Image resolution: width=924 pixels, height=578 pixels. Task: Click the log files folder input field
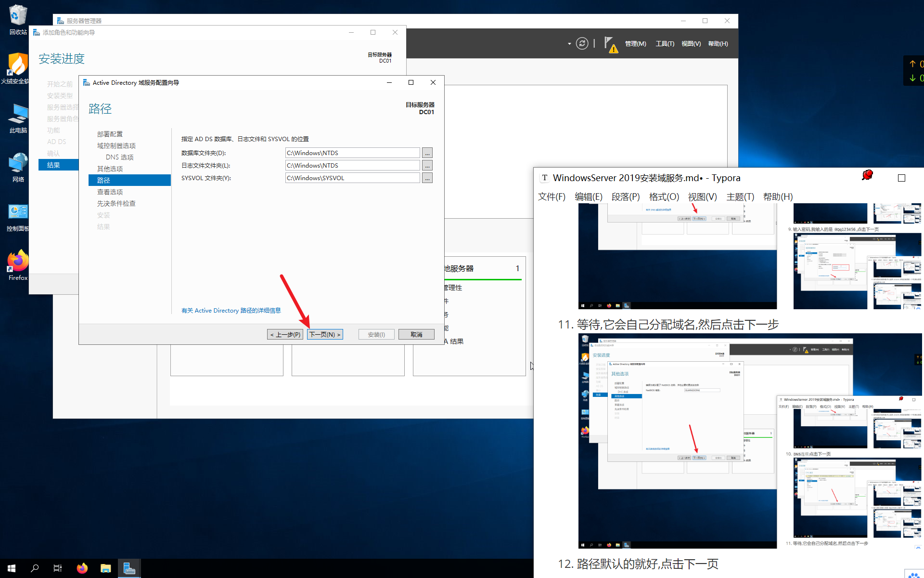pos(352,166)
